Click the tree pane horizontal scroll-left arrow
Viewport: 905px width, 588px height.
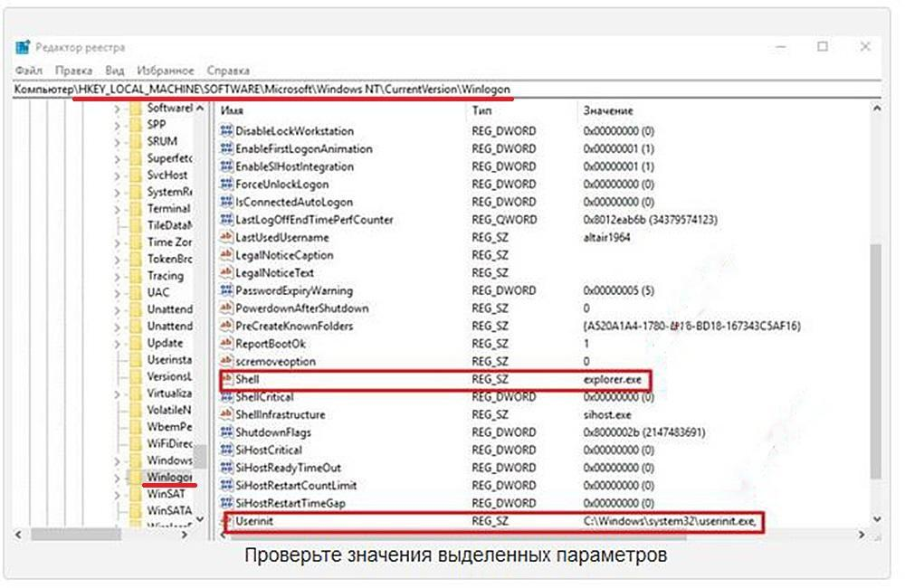pos(18,535)
